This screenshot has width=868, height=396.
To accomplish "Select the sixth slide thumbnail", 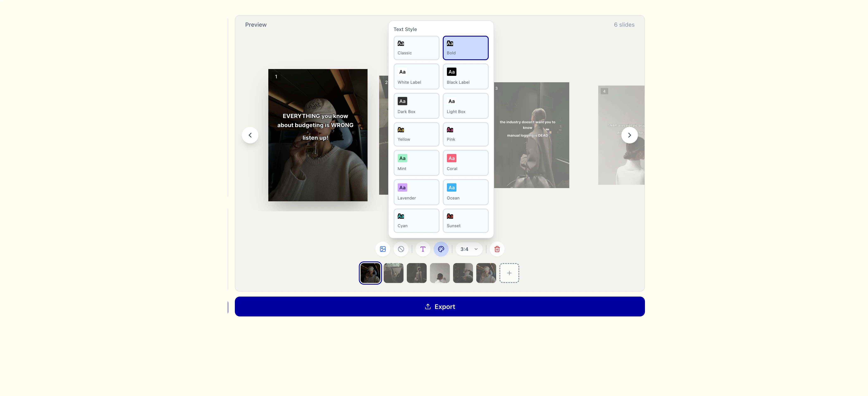I will (486, 273).
